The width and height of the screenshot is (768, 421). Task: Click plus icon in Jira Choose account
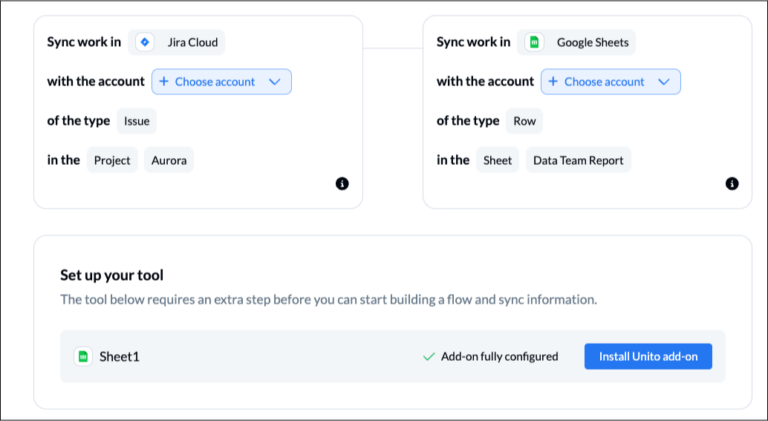click(164, 81)
